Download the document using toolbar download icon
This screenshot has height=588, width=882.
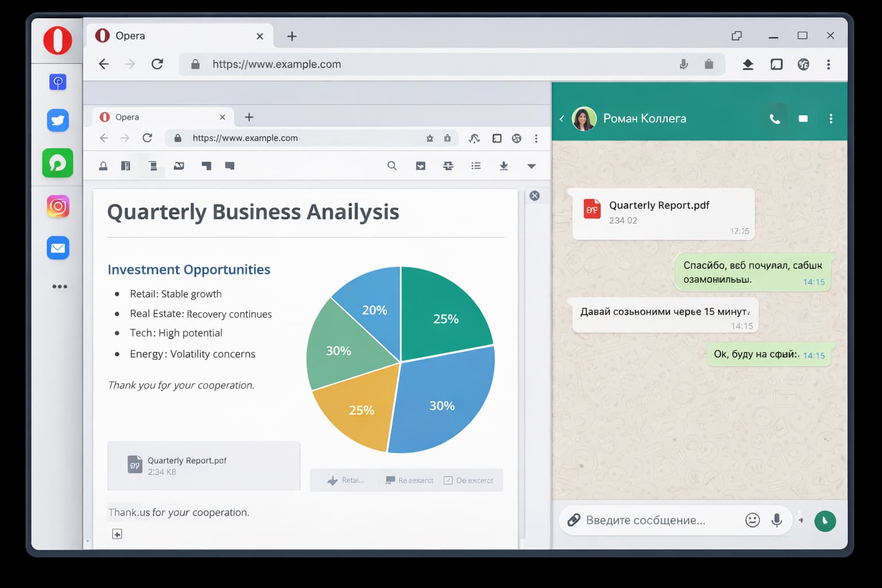[x=504, y=166]
